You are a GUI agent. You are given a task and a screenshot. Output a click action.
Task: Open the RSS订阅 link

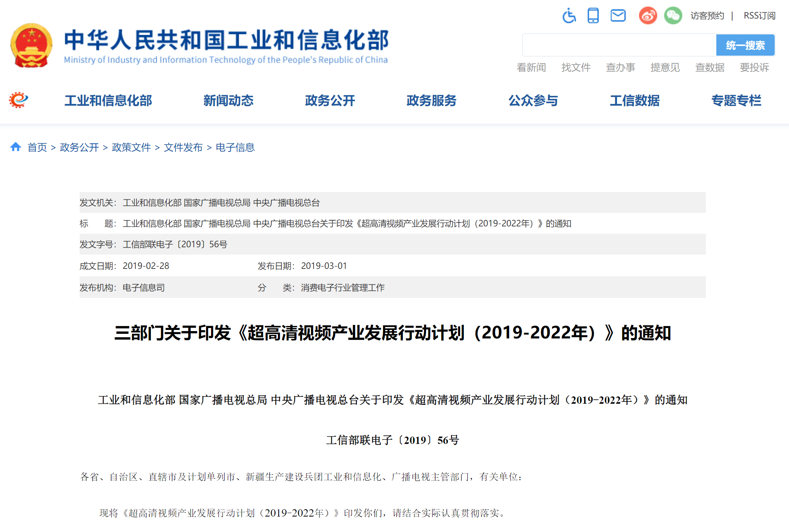tap(759, 16)
